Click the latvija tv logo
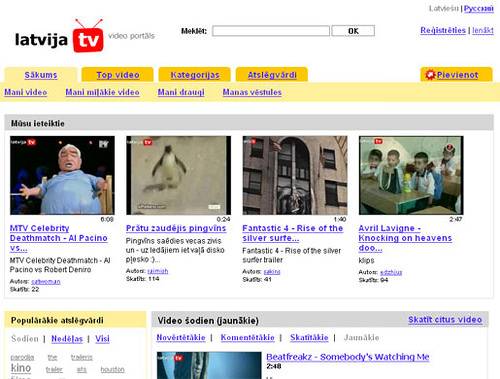Viewport: 500px width, 379px height. (x=59, y=36)
